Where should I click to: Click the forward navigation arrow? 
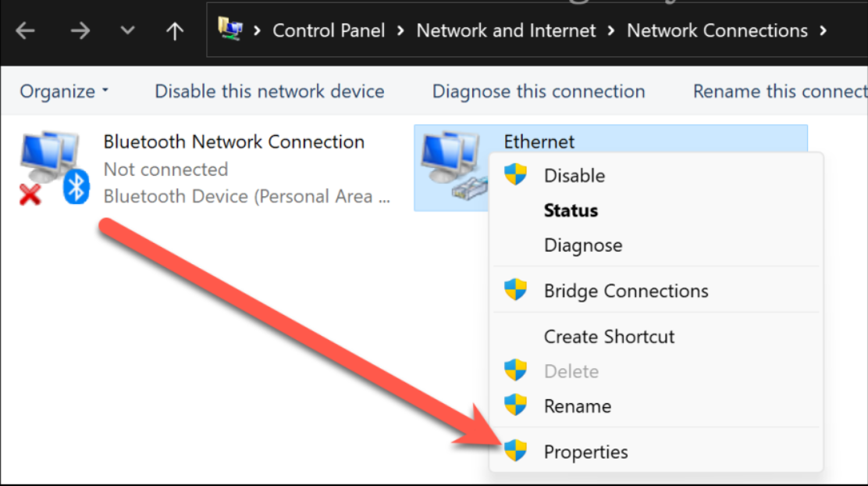pos(80,30)
